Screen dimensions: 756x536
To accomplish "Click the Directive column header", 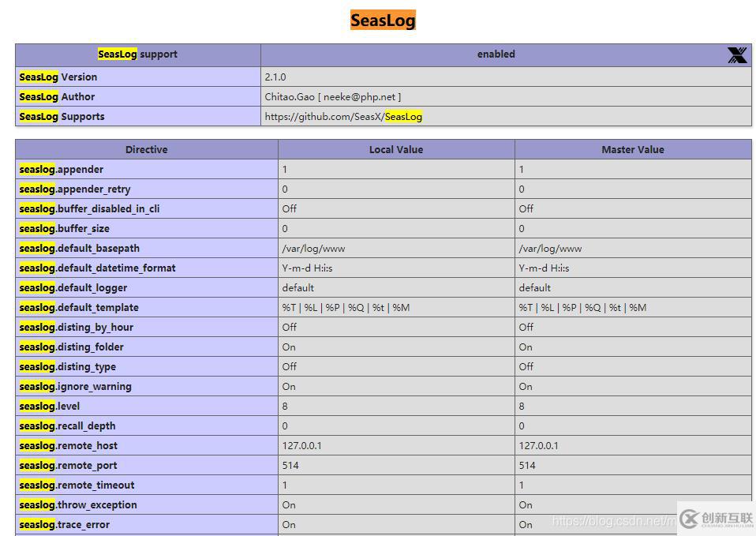I will coord(147,149).
